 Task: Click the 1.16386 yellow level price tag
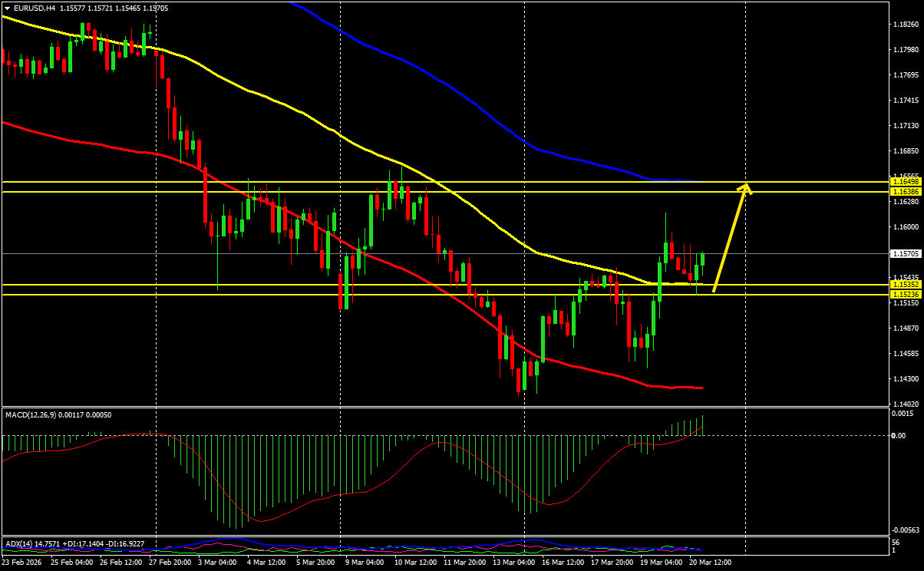[x=906, y=190]
